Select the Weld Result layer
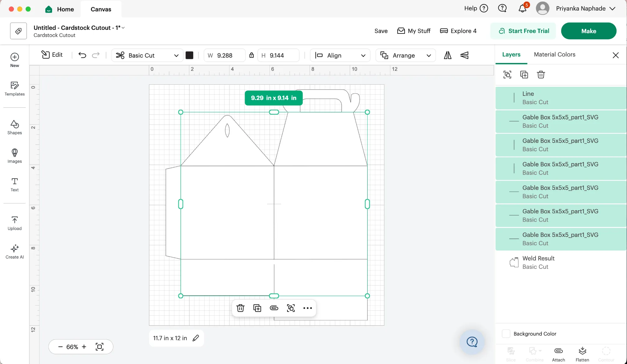 click(x=561, y=262)
